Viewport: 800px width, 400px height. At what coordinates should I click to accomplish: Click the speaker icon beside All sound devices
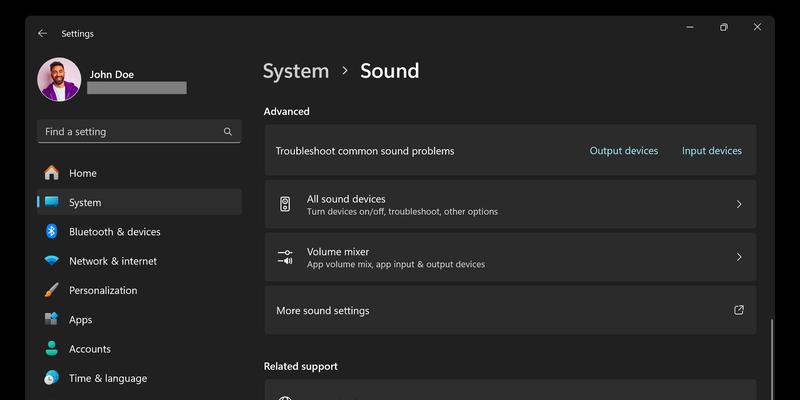pos(285,204)
